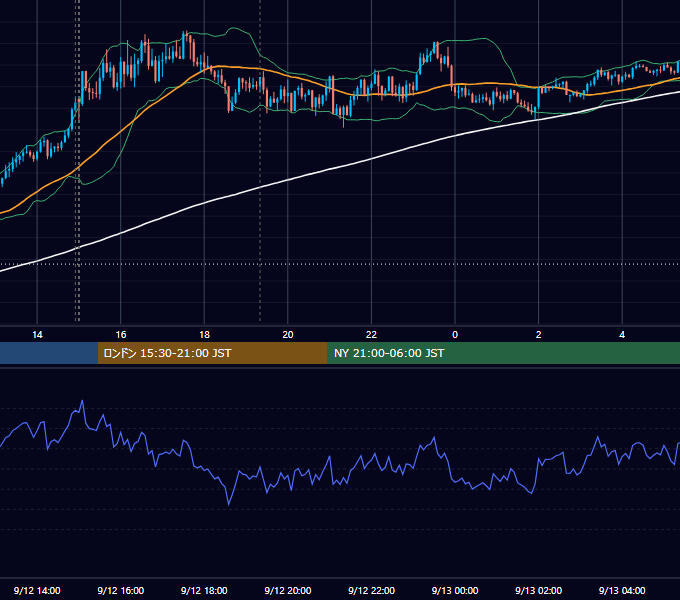Click the hour 20 axis label
680x600 pixels.
click(x=288, y=335)
